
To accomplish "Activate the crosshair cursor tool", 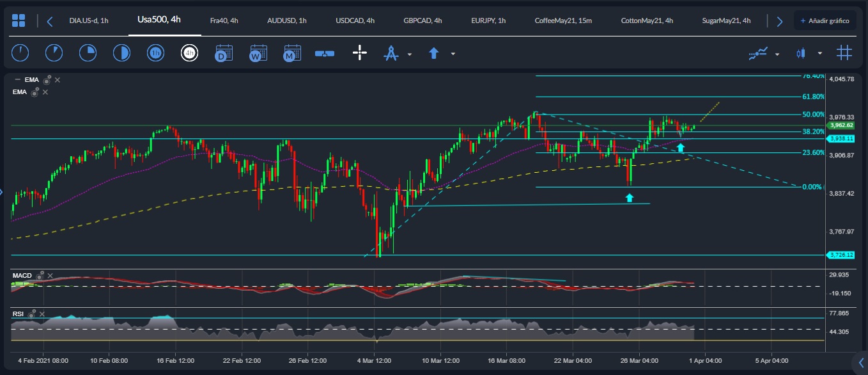I will 360,53.
